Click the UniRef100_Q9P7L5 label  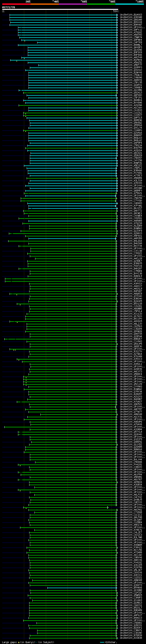coord(131,118)
